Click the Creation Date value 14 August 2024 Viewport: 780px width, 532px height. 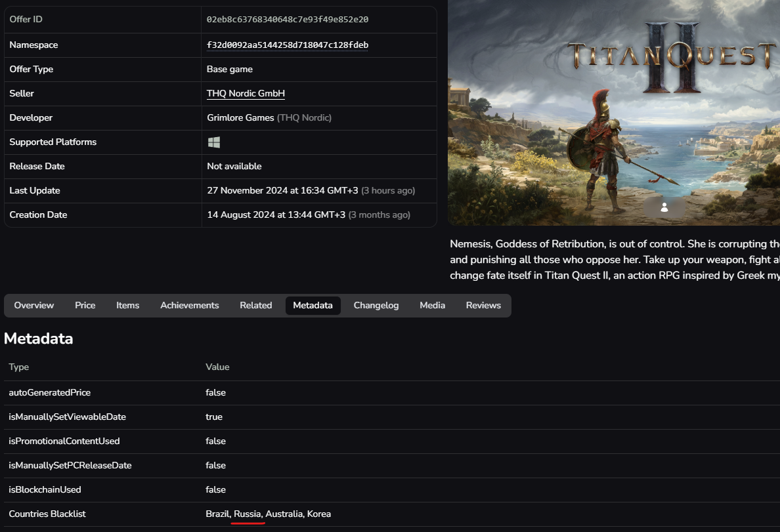(276, 215)
